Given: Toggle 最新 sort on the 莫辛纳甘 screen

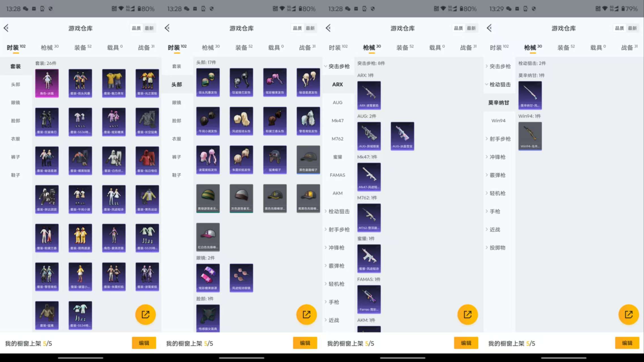Looking at the screenshot, I should point(632,28).
